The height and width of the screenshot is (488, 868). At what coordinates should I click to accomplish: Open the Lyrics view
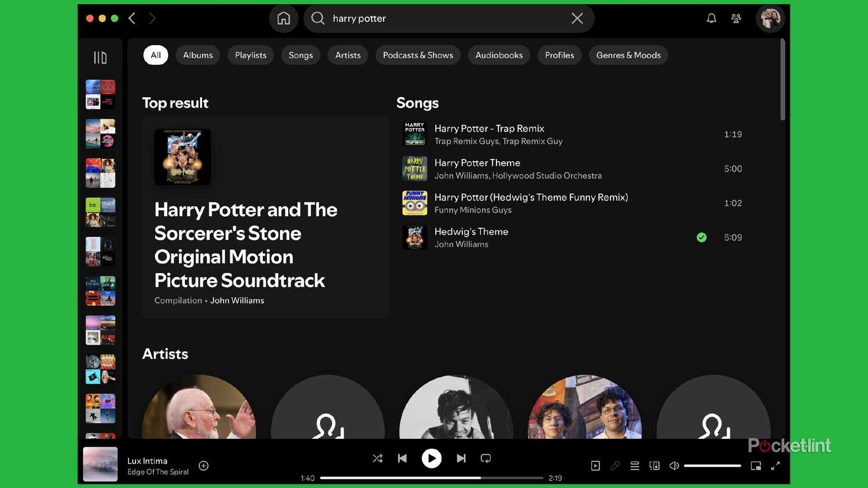pos(615,465)
